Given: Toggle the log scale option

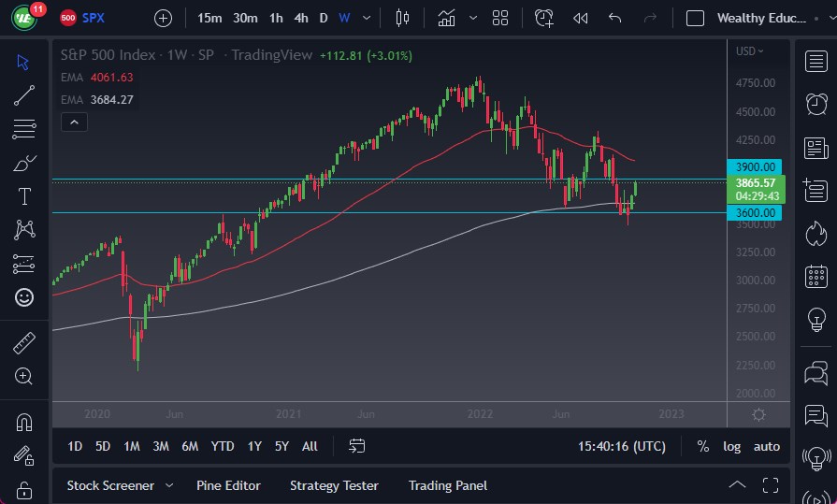Looking at the screenshot, I should pyautogui.click(x=732, y=446).
